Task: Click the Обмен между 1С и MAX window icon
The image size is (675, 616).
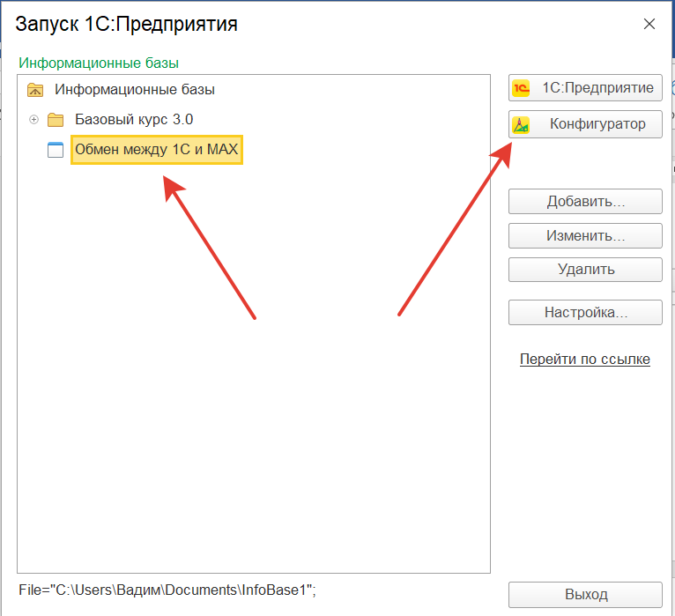Action: pyautogui.click(x=56, y=150)
